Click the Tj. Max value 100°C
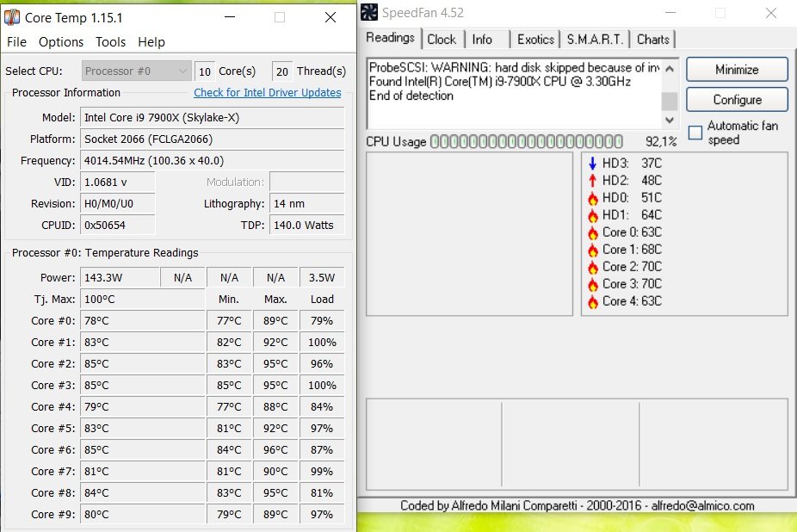 tap(142, 299)
